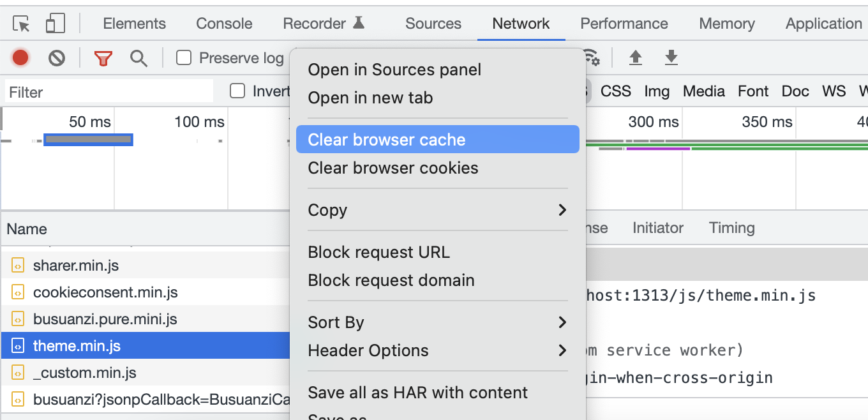The image size is (868, 420).
Task: Expand the Header Options submenu
Action: [437, 350]
